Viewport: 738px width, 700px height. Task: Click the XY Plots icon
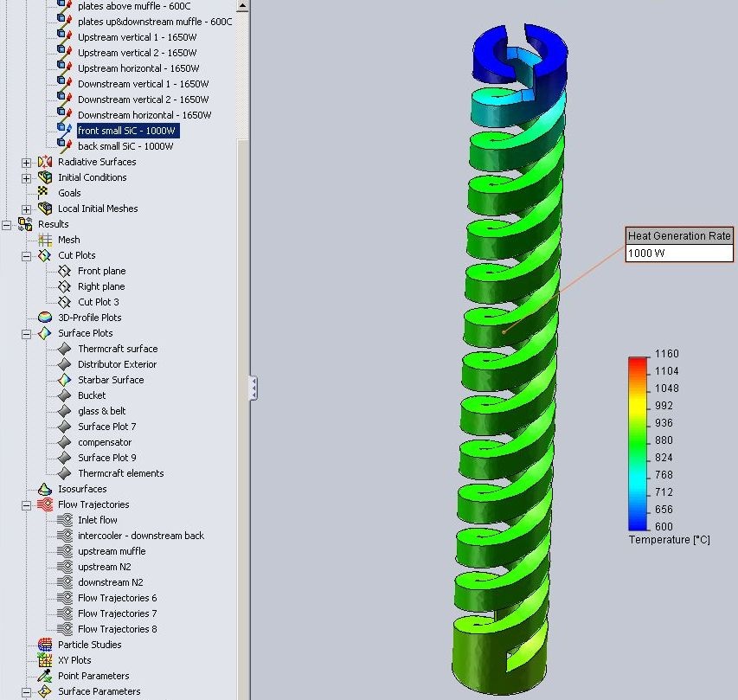pos(45,660)
